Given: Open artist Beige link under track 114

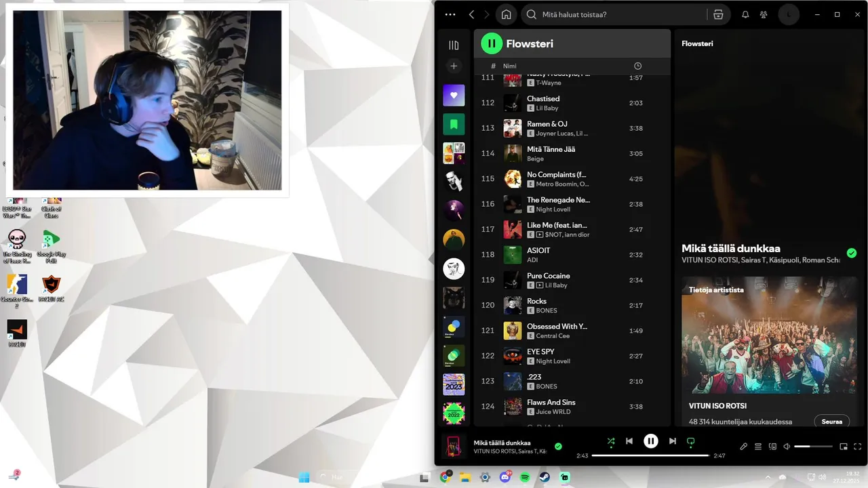Looking at the screenshot, I should pyautogui.click(x=535, y=159).
